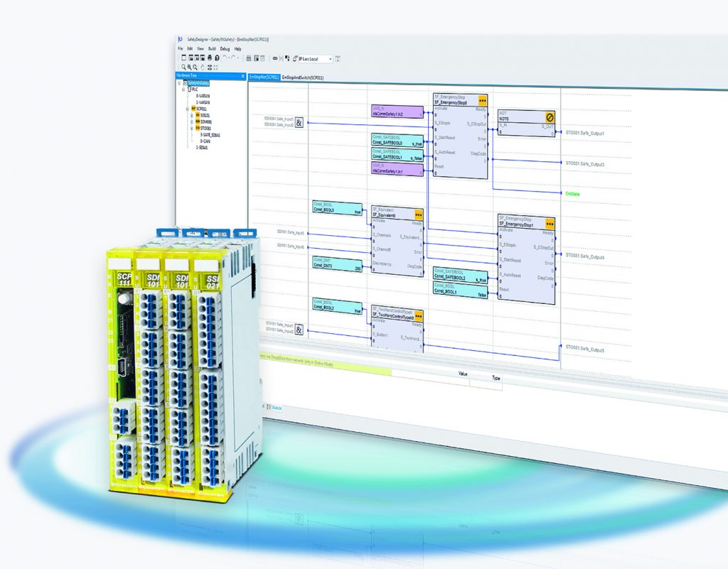Open the JP Lars Local dropdown list
Viewport: 728px width, 569px height.
coord(331,58)
